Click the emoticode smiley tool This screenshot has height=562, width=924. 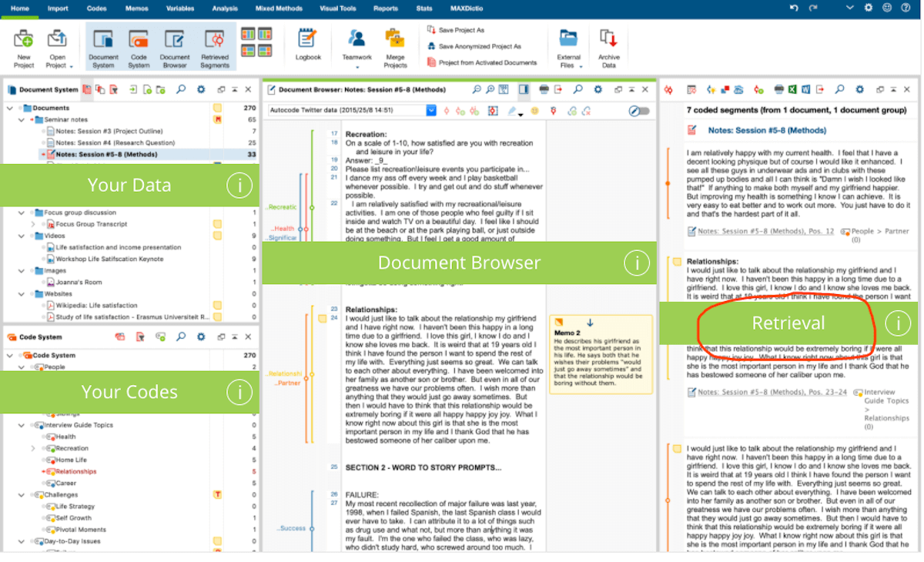[x=534, y=111]
